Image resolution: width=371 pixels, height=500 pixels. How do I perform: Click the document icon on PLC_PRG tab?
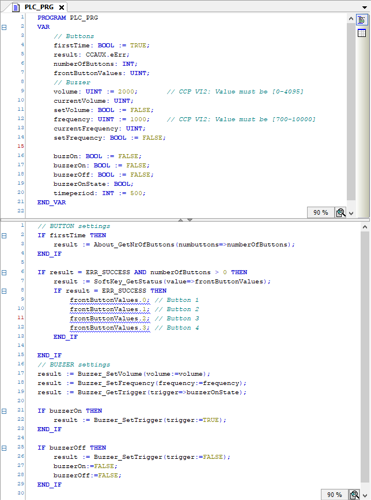16,7
